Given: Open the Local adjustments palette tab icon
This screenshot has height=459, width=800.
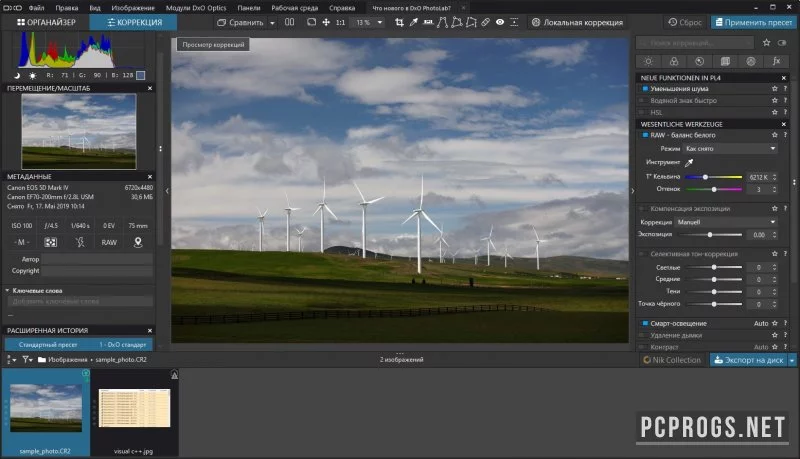Looking at the screenshot, I should 751,61.
